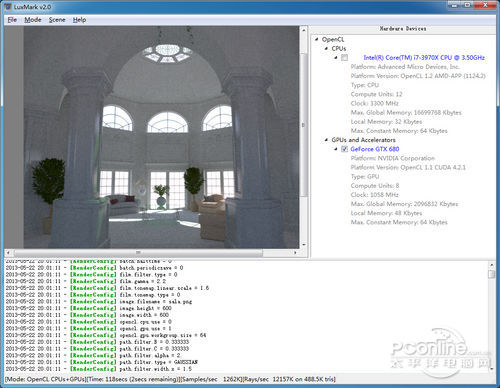Screen dimensions: 500x388
Task: Select the GeForce GTX 680 device name
Action: 375,149
